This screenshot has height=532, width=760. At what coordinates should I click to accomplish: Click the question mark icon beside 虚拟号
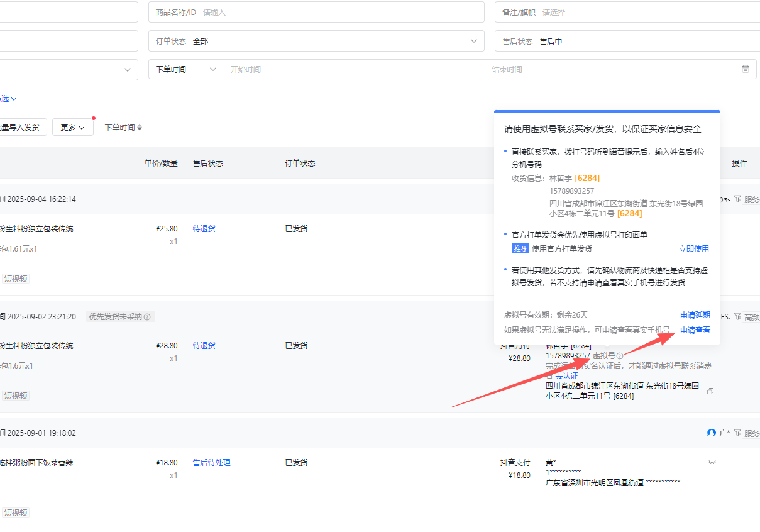tap(620, 356)
